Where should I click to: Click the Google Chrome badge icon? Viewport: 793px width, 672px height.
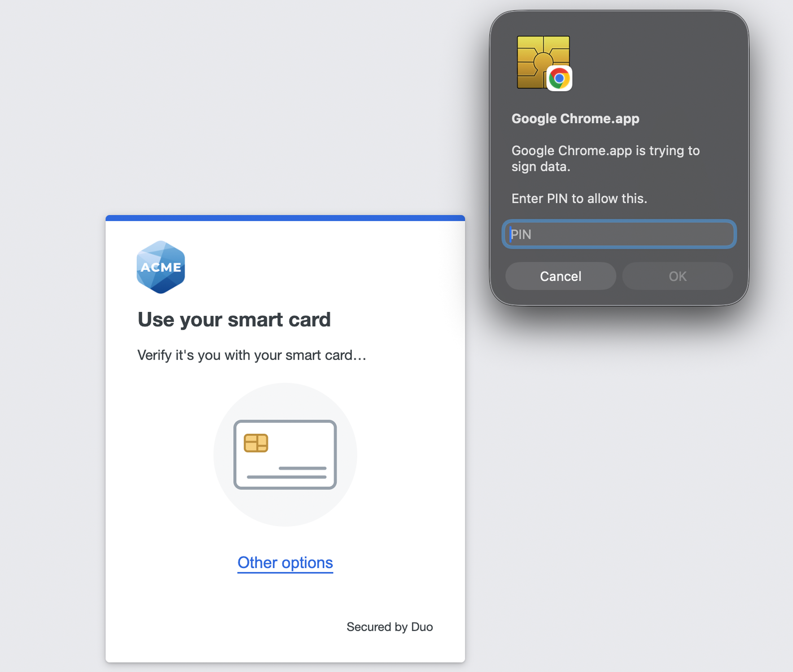pos(559,79)
